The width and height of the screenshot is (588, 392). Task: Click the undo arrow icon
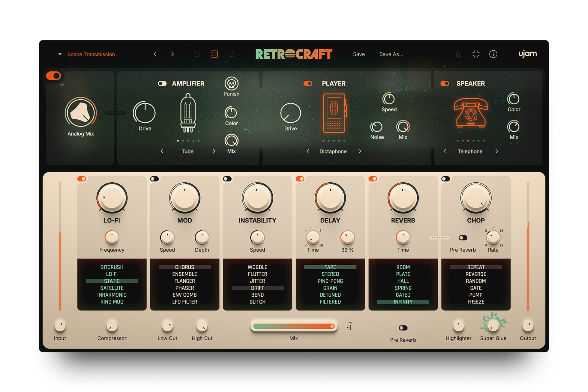coord(197,54)
